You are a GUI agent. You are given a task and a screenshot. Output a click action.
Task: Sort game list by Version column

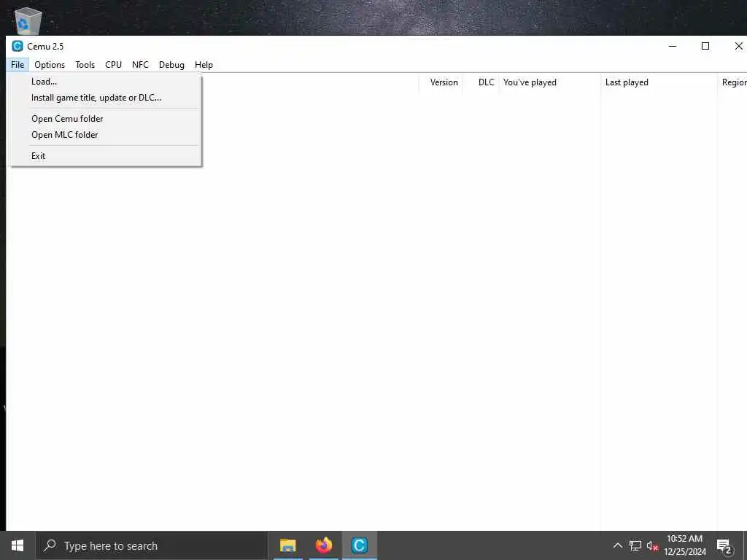441,82
